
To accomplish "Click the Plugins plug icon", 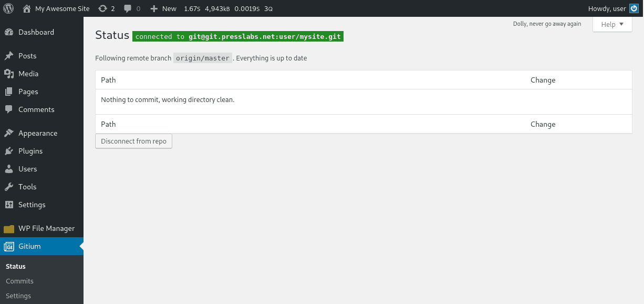I will (9, 151).
